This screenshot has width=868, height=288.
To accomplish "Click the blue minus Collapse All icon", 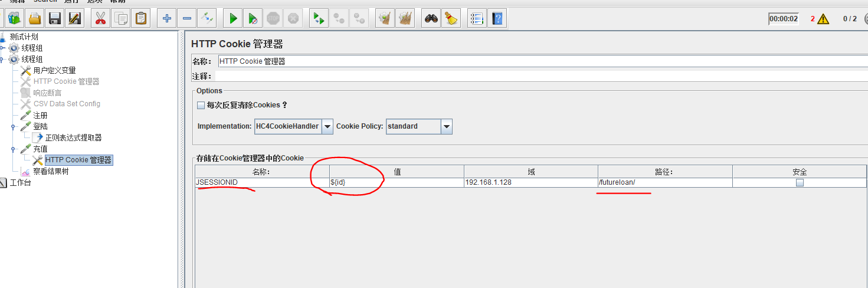I will click(x=187, y=18).
